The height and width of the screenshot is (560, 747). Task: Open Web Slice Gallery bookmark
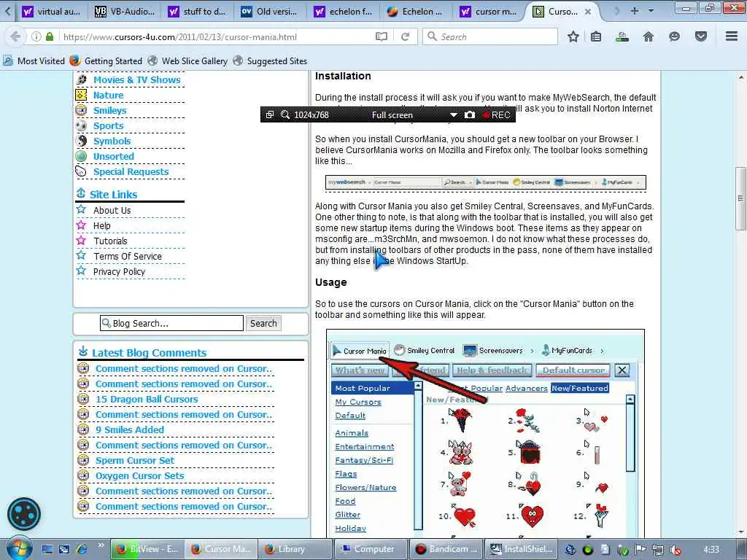click(187, 61)
